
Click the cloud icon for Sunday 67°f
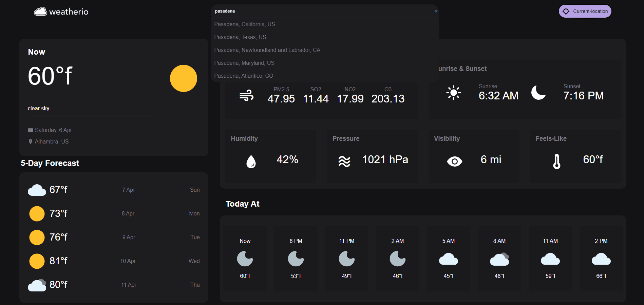point(37,190)
